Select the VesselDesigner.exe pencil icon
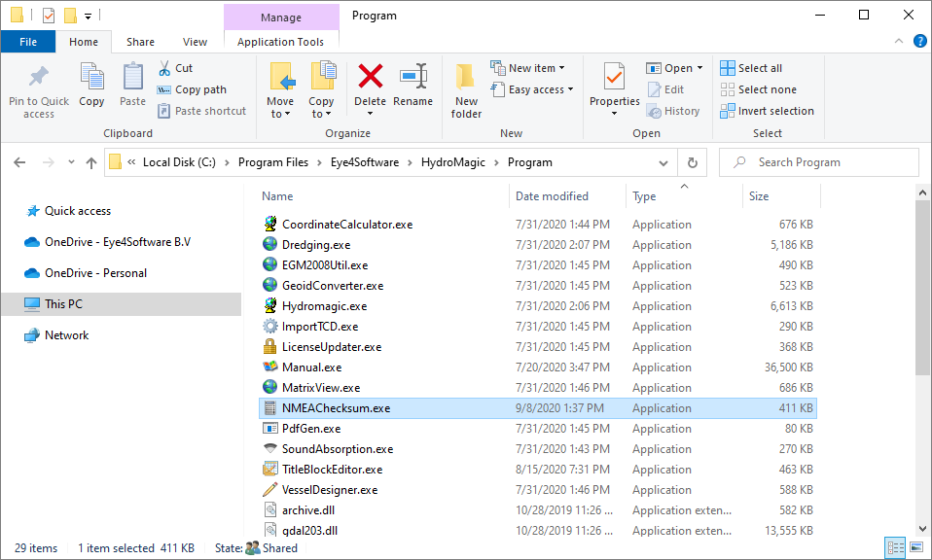Viewport: 932px width, 560px height. point(269,489)
